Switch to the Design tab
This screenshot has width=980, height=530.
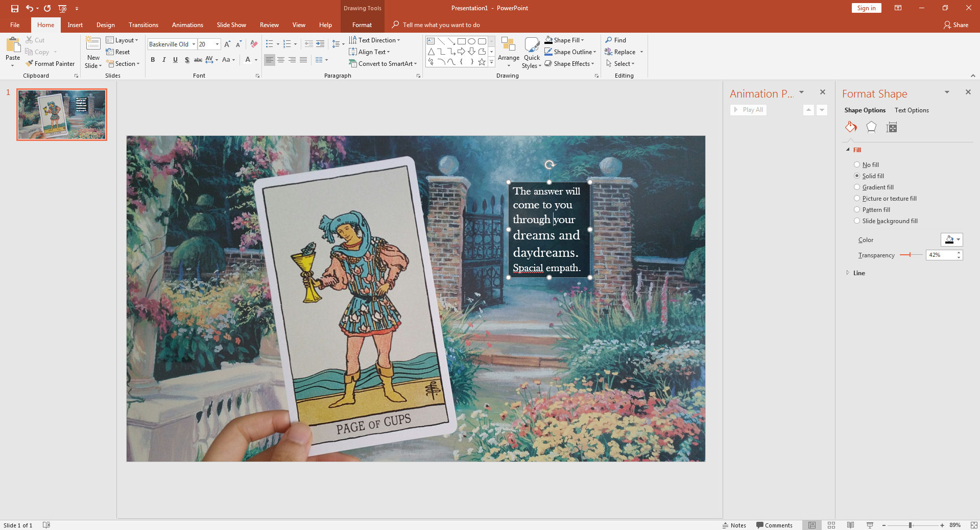pos(105,25)
